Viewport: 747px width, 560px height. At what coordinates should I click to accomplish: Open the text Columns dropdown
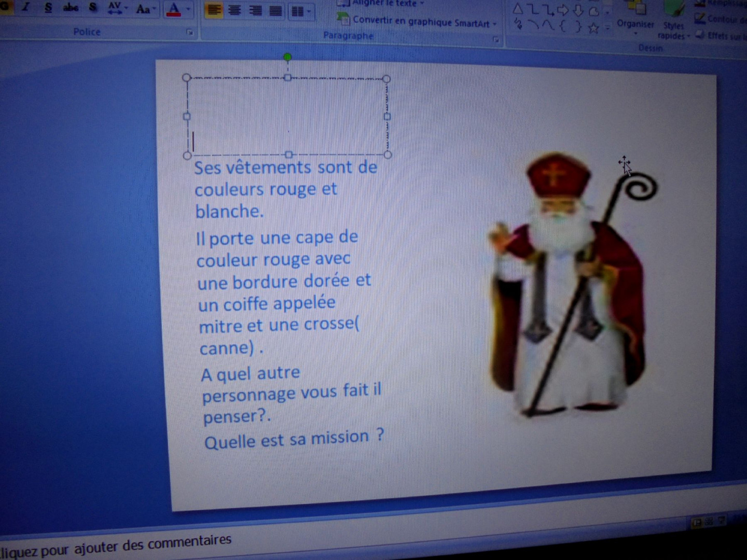pyautogui.click(x=301, y=11)
